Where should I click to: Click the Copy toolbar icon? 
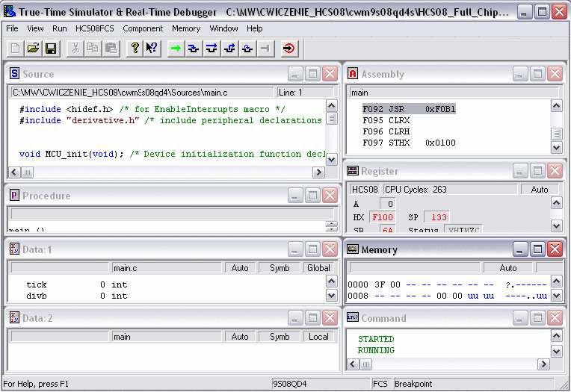click(93, 48)
